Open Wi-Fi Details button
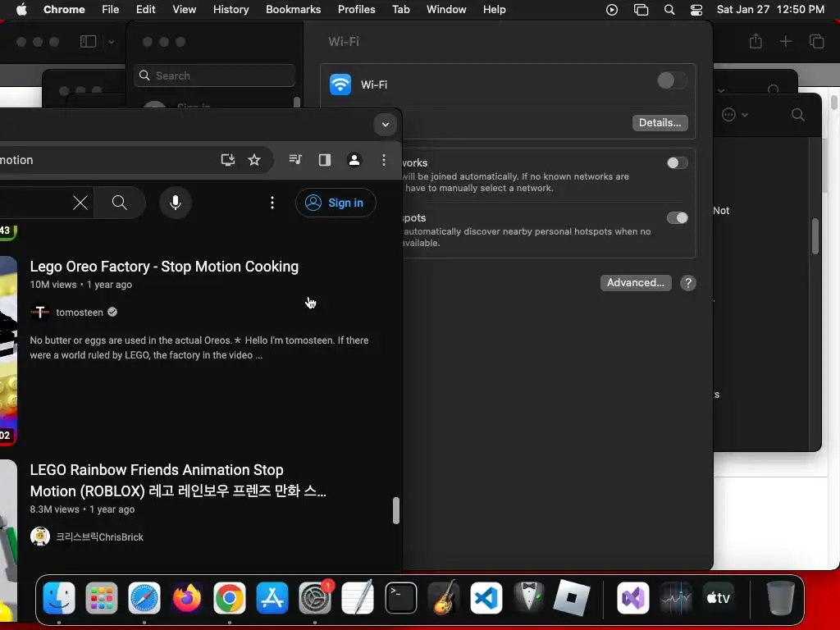 (x=660, y=123)
